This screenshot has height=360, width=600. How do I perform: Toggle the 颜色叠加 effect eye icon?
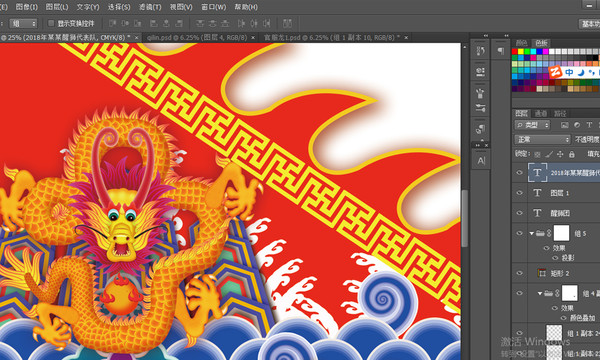coord(563,318)
